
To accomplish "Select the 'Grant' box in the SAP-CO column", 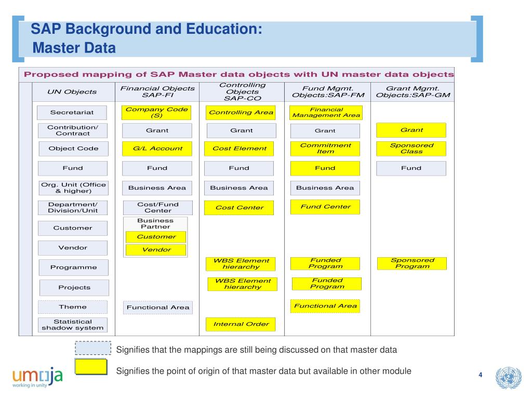I will pyautogui.click(x=242, y=130).
